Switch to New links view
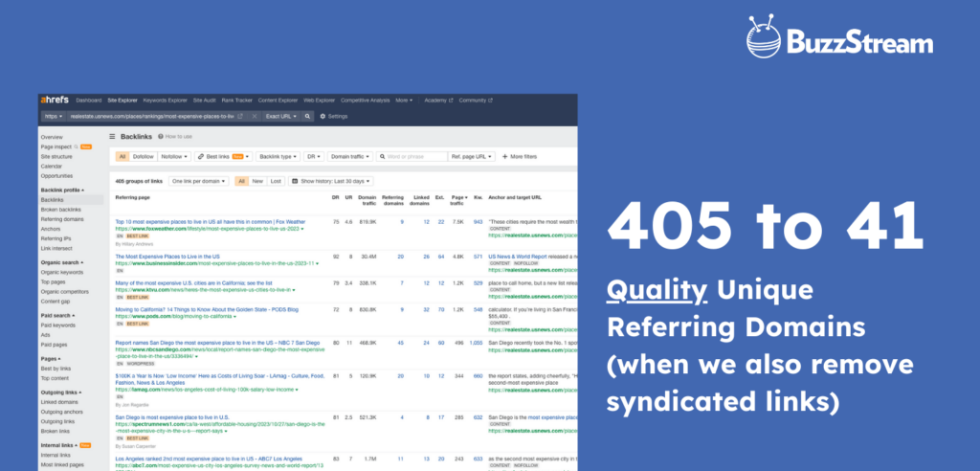The image size is (980, 471). click(x=259, y=180)
